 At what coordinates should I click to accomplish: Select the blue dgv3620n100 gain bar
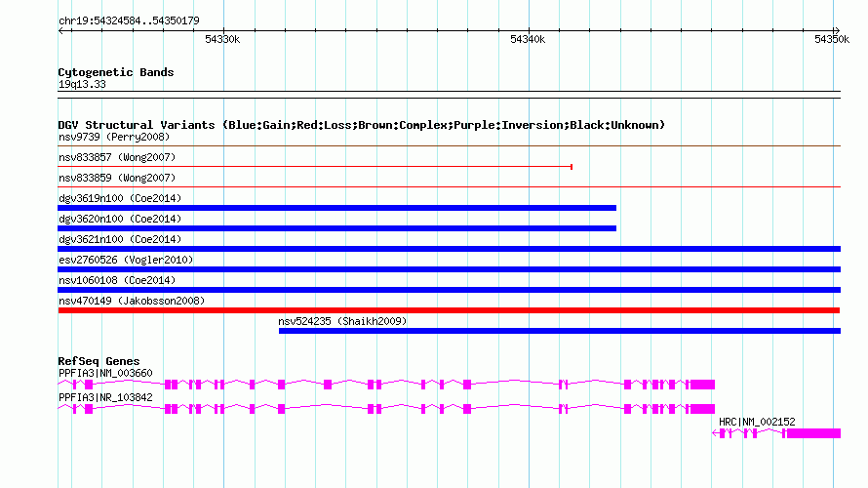pos(337,228)
